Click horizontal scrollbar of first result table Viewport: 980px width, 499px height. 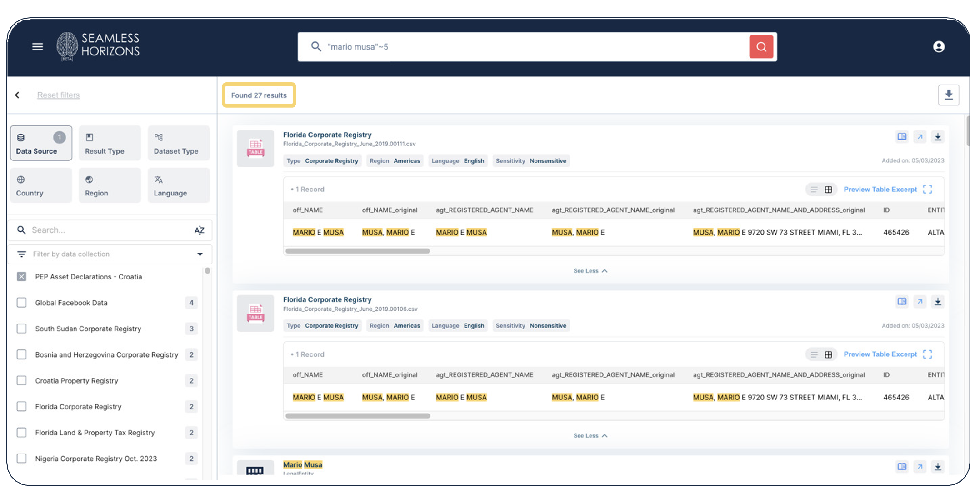(358, 251)
